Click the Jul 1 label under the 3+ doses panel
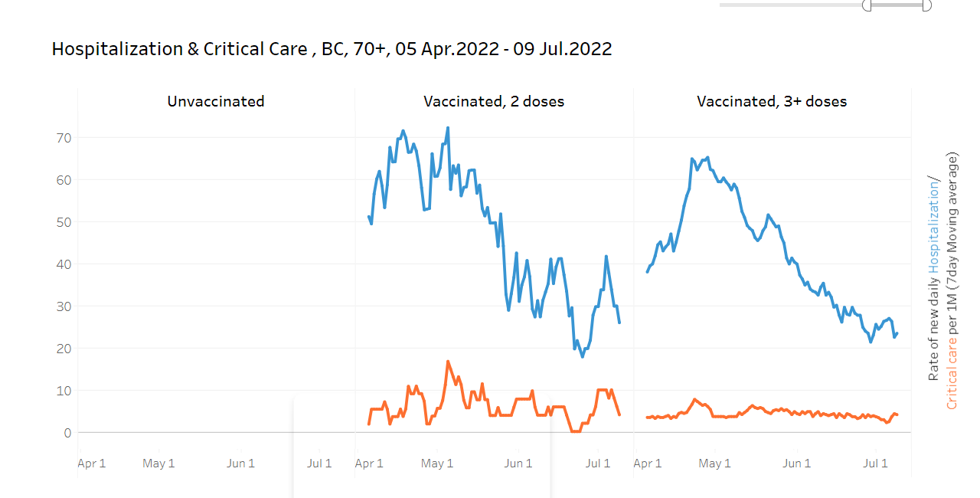The width and height of the screenshot is (980, 498). (875, 464)
